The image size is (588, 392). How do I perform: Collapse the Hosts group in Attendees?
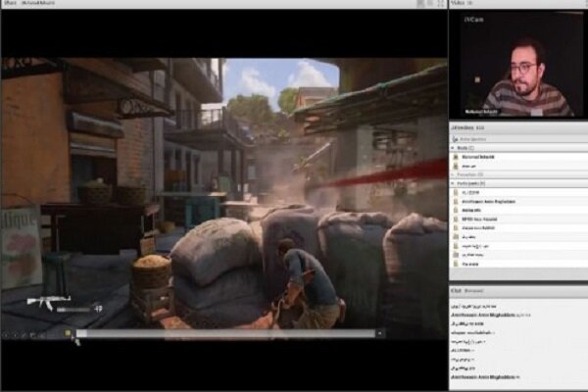point(453,148)
